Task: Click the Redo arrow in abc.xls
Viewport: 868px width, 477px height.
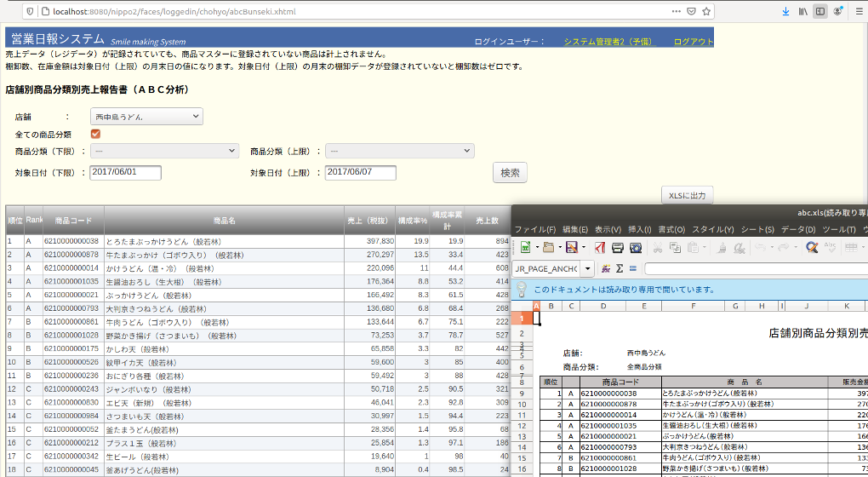Action: [783, 248]
